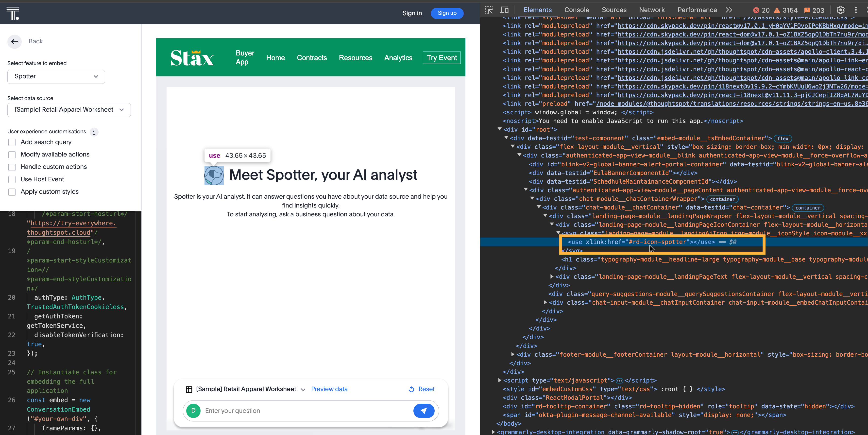Open the Spotter feature dropdown

pyautogui.click(x=56, y=76)
